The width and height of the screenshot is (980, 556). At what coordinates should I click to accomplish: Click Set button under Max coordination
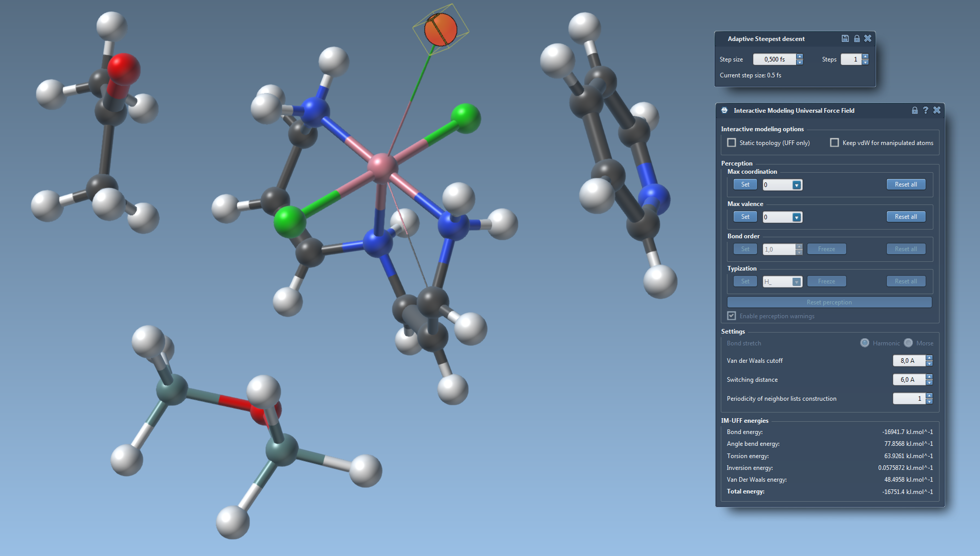point(745,184)
